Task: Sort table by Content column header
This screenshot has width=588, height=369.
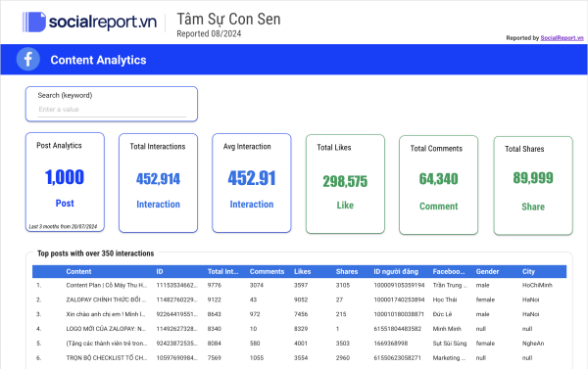Action: point(78,271)
